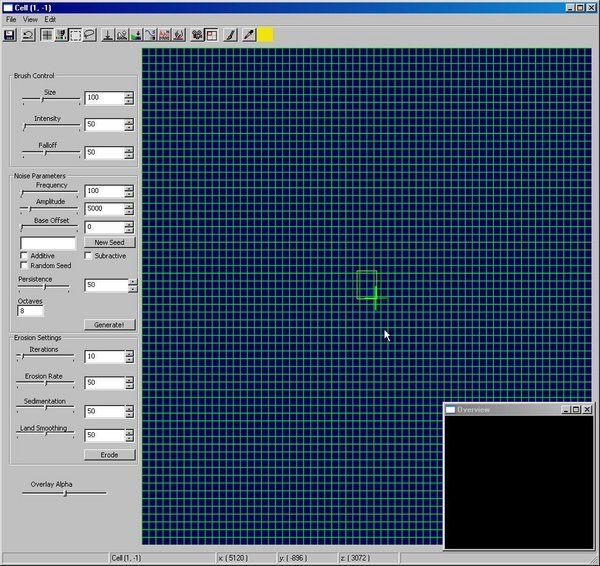Click the erosion tool icon
Image resolution: width=600 pixels, height=566 pixels.
[x=179, y=35]
